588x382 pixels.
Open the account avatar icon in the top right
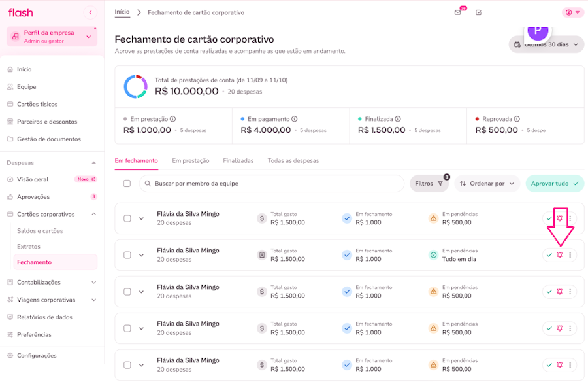click(x=568, y=12)
